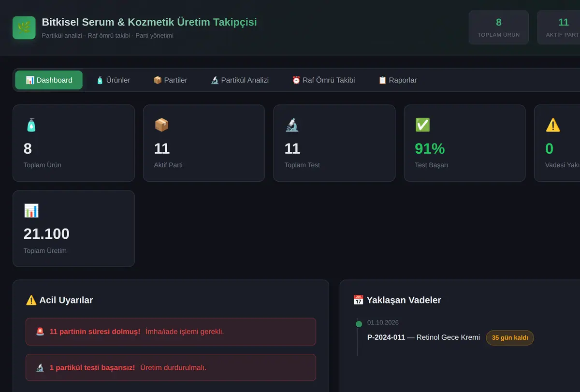Go to the Partiler tab

point(170,80)
